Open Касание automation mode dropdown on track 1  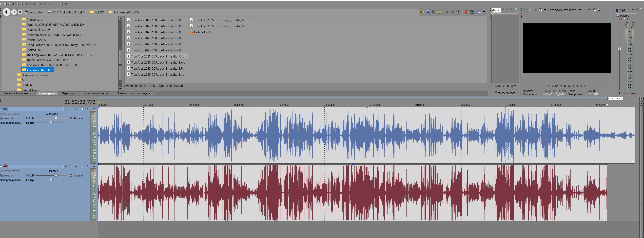click(x=89, y=118)
